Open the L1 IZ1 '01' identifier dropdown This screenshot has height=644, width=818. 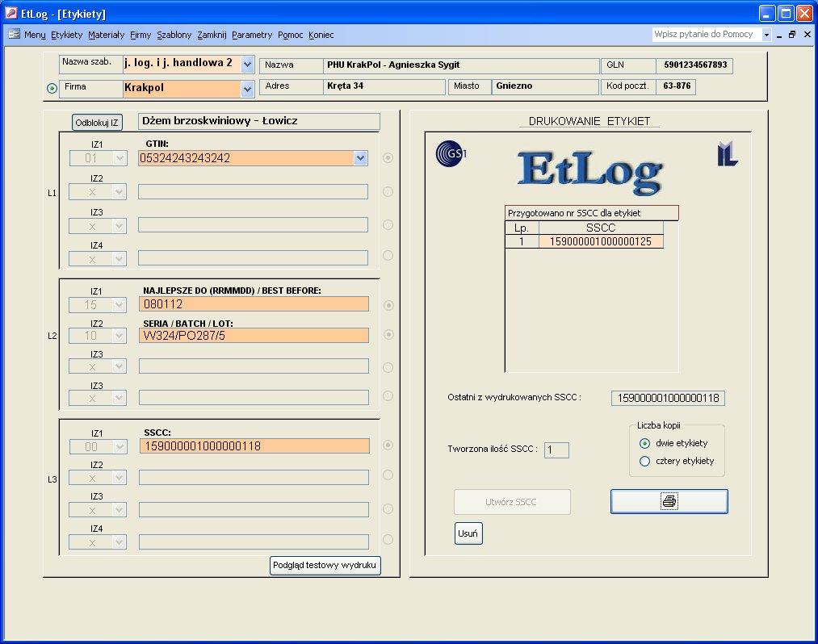[x=120, y=158]
